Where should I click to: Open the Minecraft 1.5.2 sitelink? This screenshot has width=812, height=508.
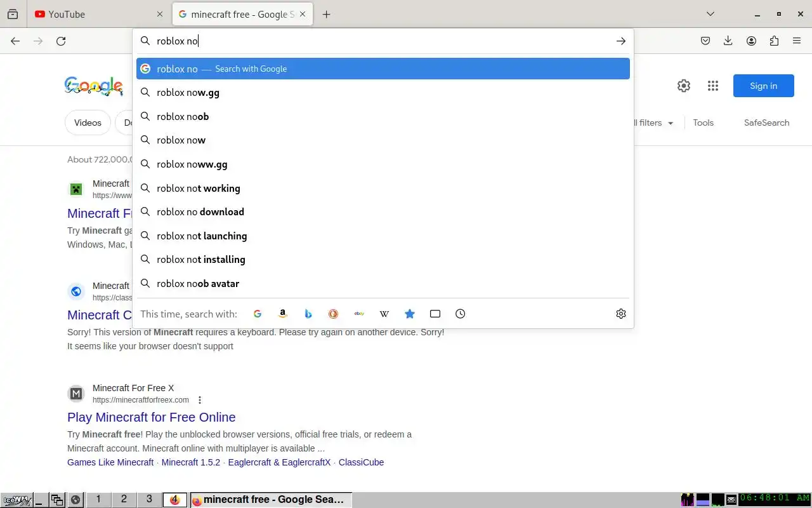tap(191, 462)
